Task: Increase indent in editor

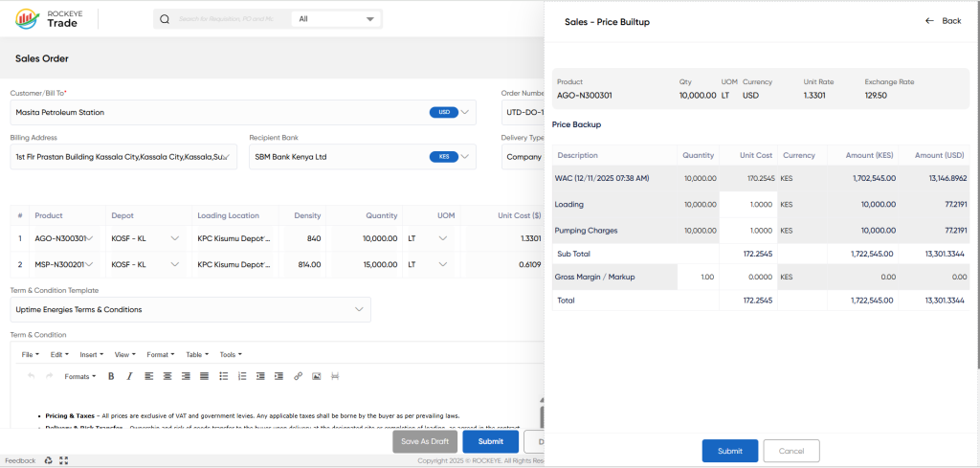Action: tap(279, 376)
